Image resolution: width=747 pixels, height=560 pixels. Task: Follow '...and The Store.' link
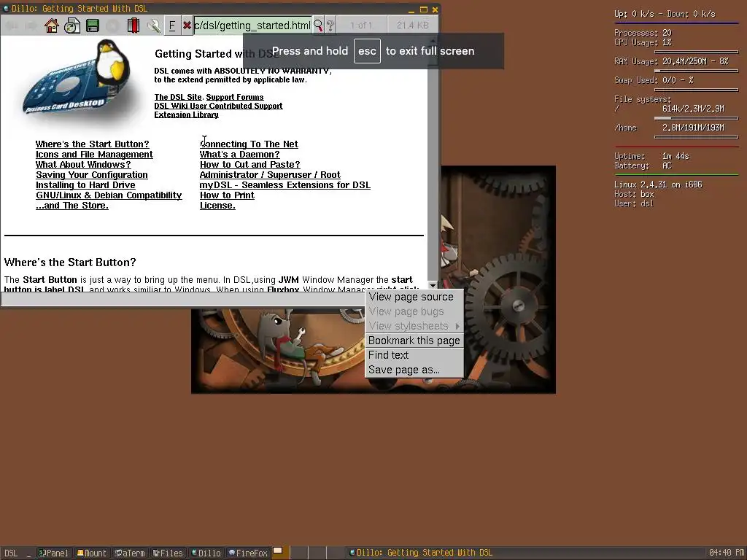tap(72, 206)
